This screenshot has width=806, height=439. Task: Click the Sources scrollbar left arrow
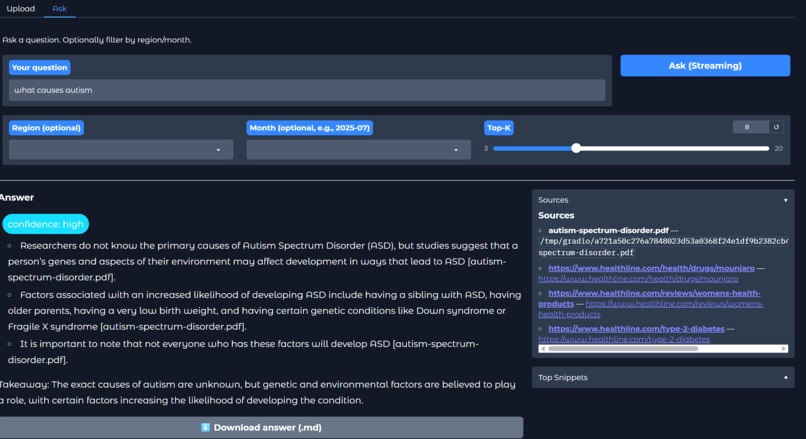(x=542, y=349)
